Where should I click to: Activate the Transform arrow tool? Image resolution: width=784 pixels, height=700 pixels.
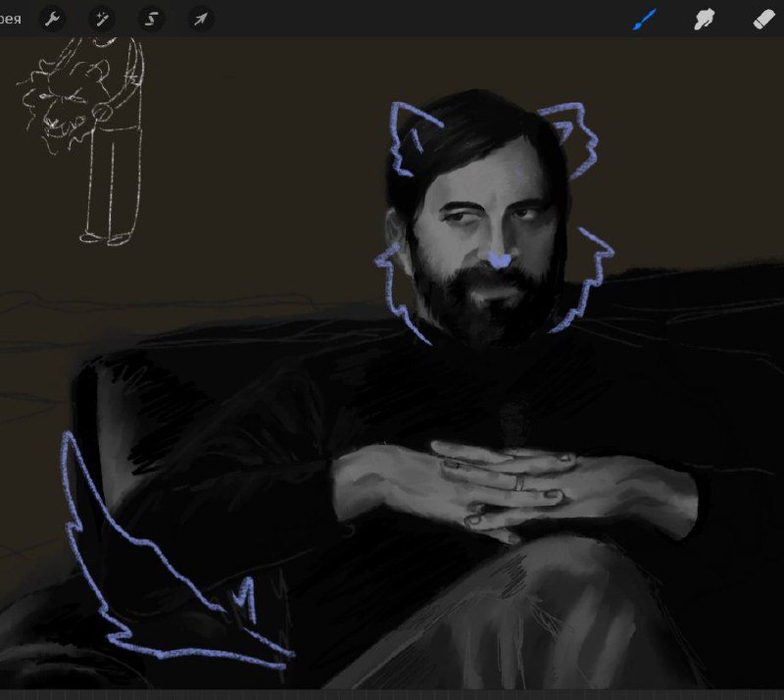click(201, 20)
